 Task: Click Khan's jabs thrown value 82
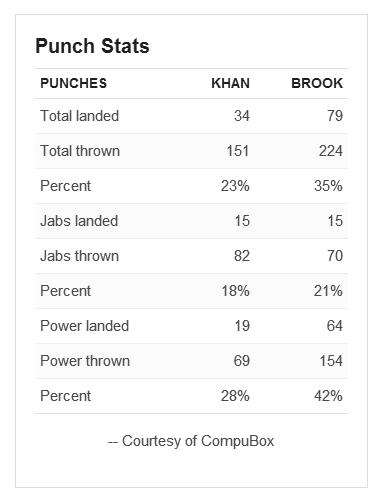(242, 256)
